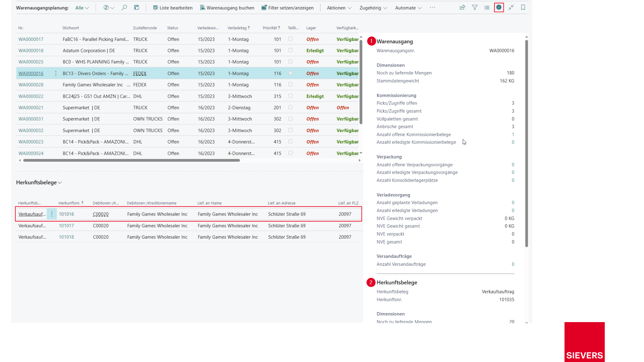Open the list layout view icon

tap(487, 7)
